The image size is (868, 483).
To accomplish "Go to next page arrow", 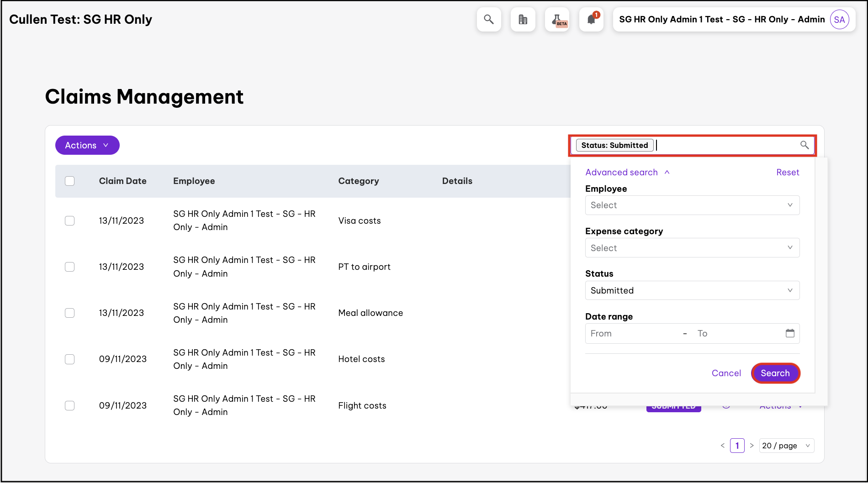I will (x=752, y=446).
